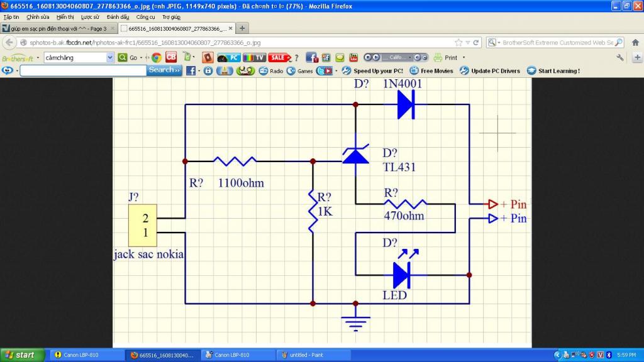Open the Chrome icon in Brothersoft toolbar
This screenshot has height=362, width=644.
tap(156, 57)
